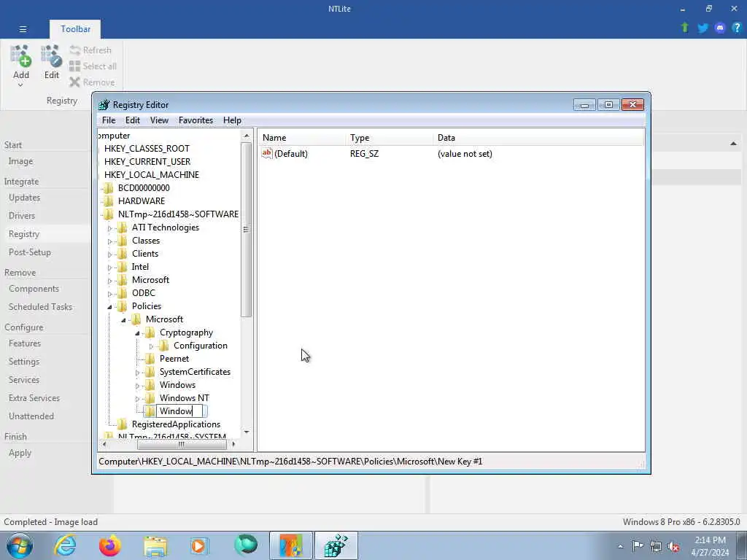Open the NTLite hamburger menu

pyautogui.click(x=23, y=29)
